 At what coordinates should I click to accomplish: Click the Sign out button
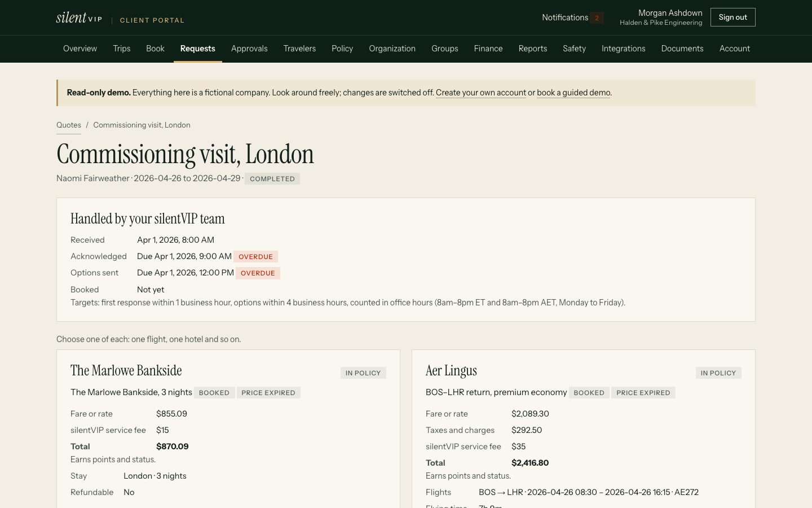732,17
